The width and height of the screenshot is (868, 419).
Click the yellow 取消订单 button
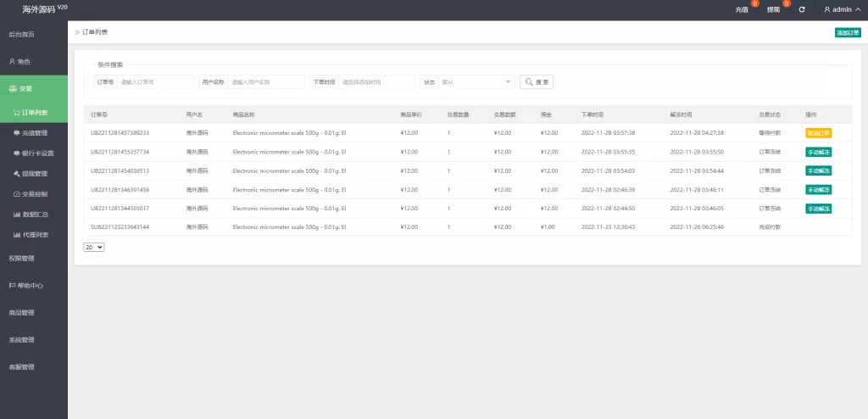pyautogui.click(x=818, y=133)
